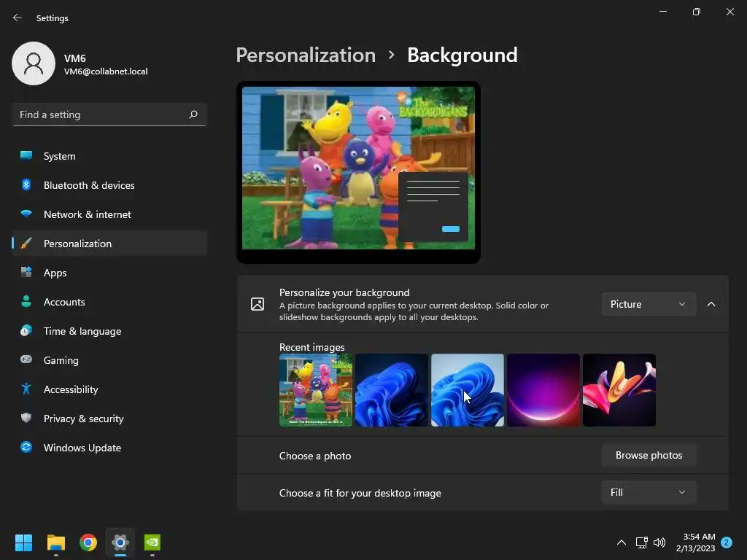747x560 pixels.
Task: Open File Explorer from taskbar
Action: pyautogui.click(x=55, y=542)
